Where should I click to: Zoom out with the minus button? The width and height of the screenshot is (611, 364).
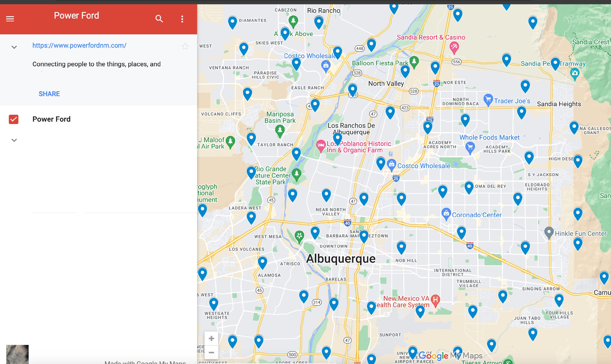tap(211, 353)
